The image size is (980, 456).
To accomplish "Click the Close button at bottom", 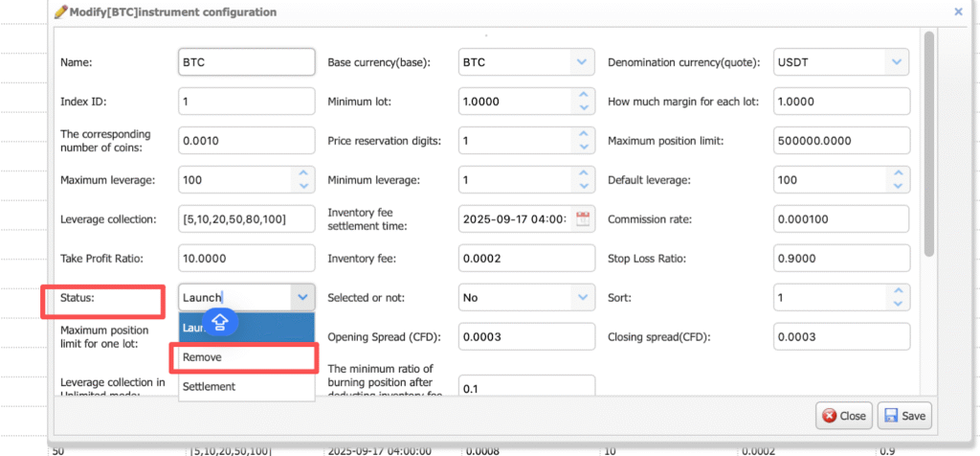I will [843, 416].
